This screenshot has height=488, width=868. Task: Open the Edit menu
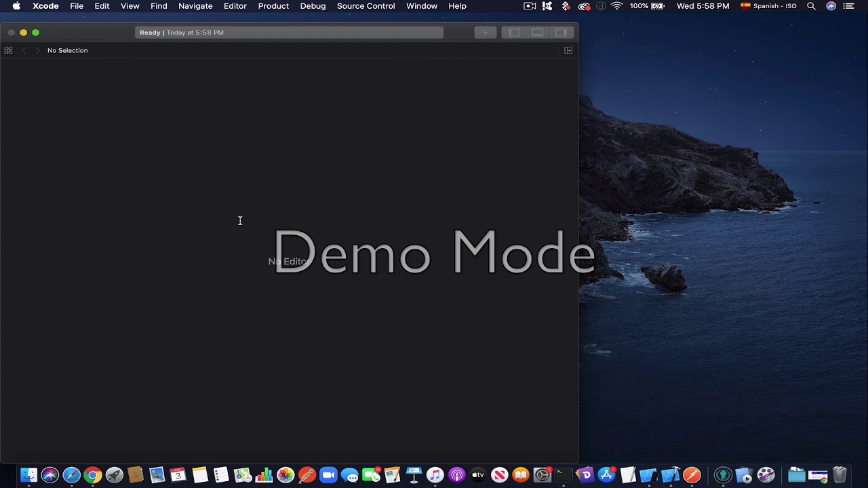[x=102, y=6]
